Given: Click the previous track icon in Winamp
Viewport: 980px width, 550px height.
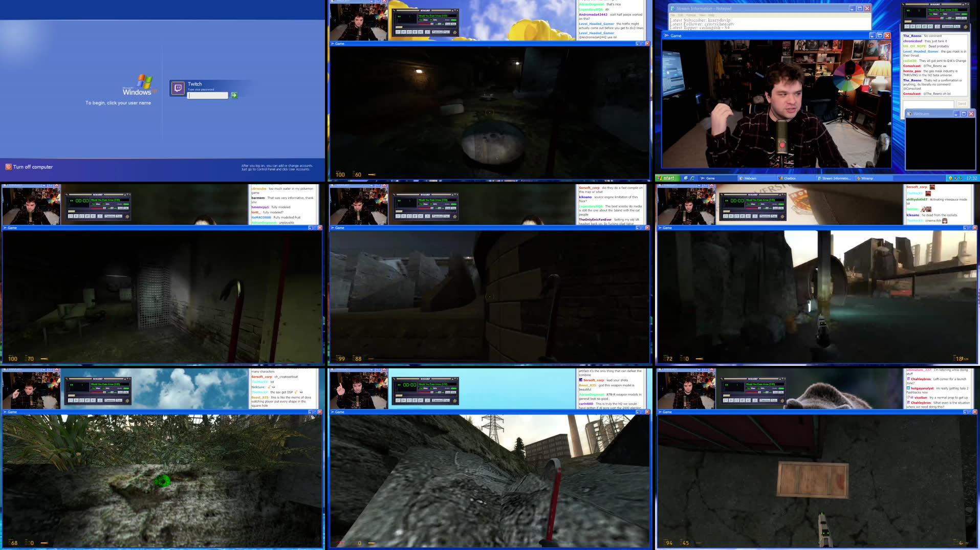Looking at the screenshot, I should coord(907,27).
